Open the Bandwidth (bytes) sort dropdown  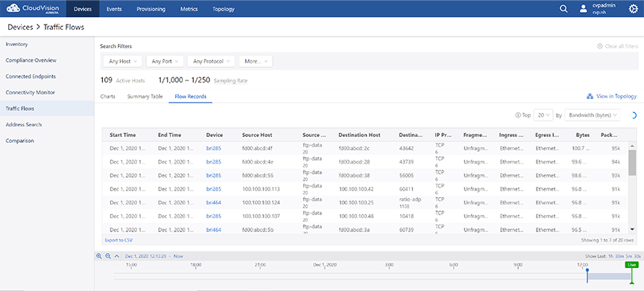click(593, 115)
